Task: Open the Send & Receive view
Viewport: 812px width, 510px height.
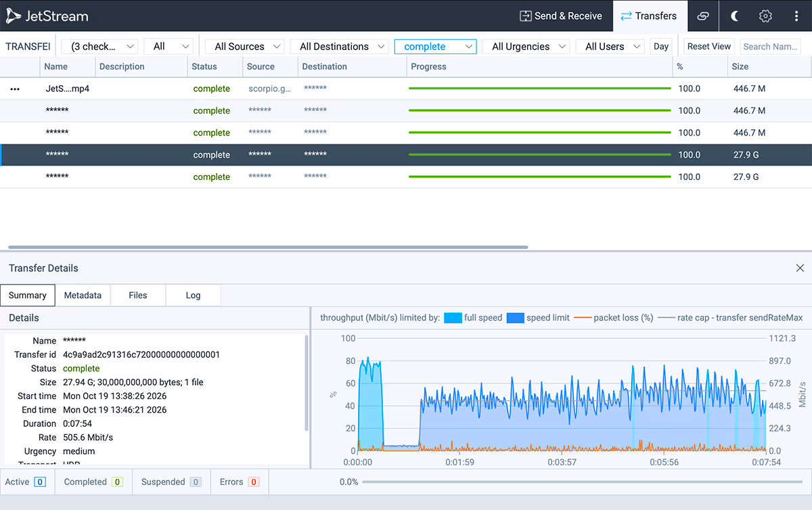Action: coord(560,16)
